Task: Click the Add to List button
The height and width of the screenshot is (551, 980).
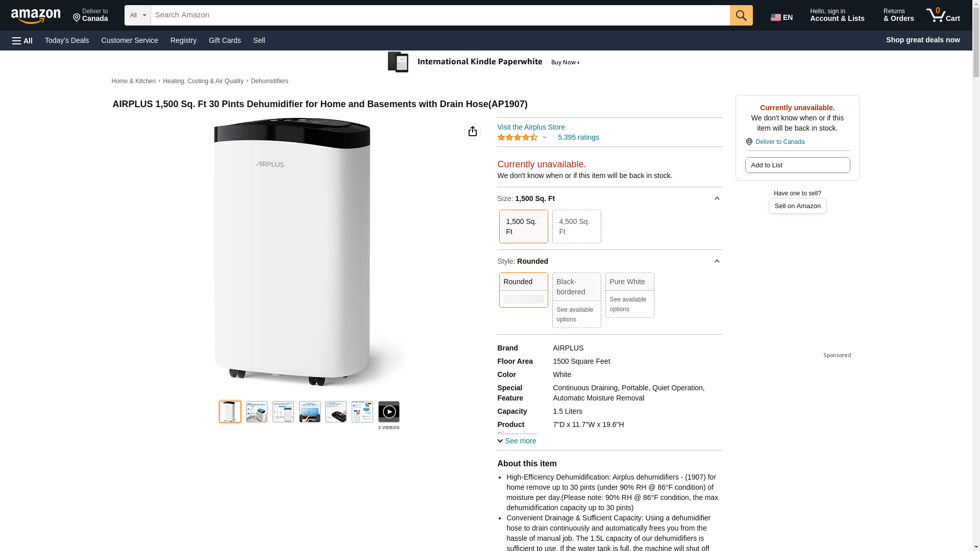Action: pyautogui.click(x=797, y=165)
